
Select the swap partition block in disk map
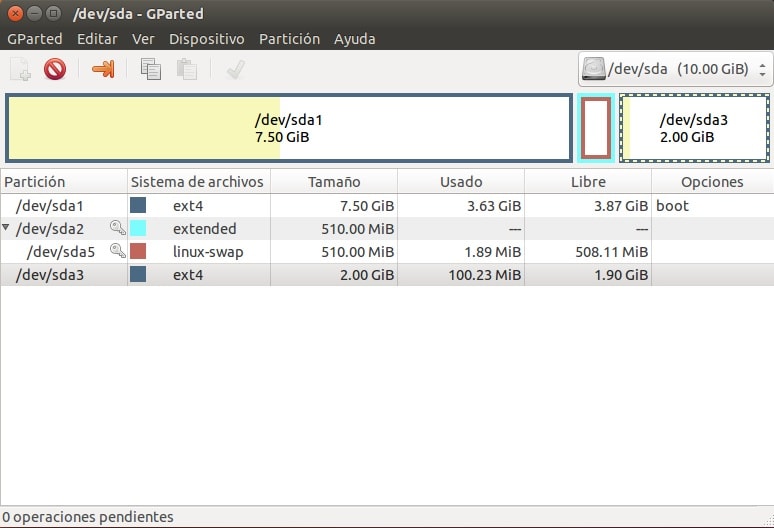[x=596, y=128]
